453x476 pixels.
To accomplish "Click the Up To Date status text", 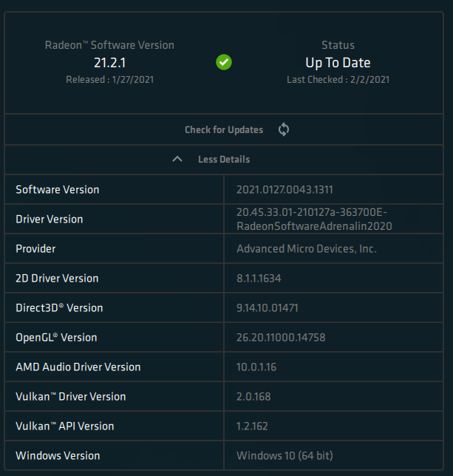I will point(338,63).
